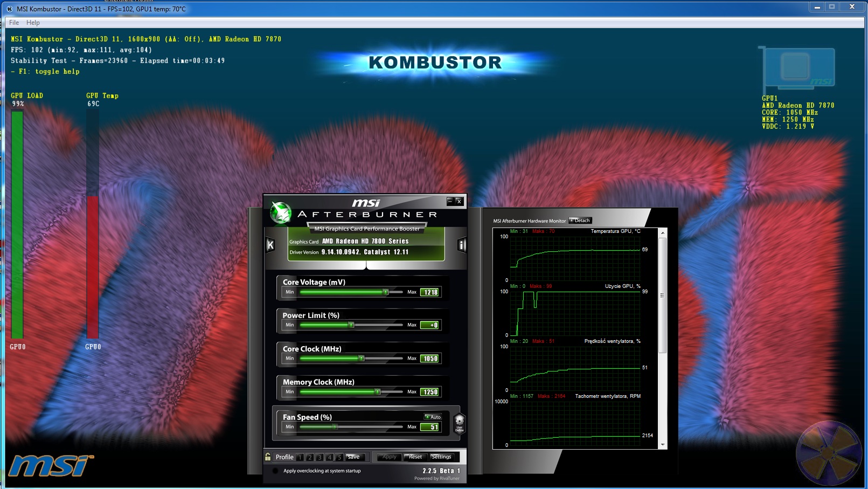Click the Core Voltage value field 1218
Screen dimensions: 868x489
click(430, 292)
